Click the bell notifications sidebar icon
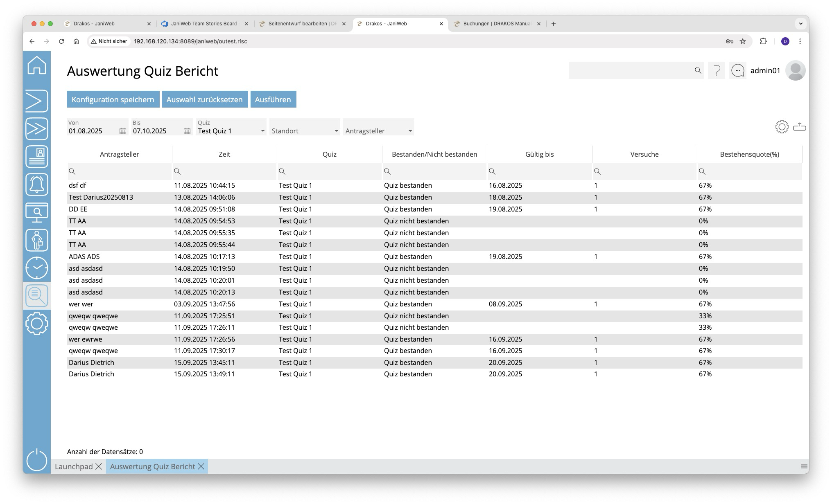 (x=37, y=184)
